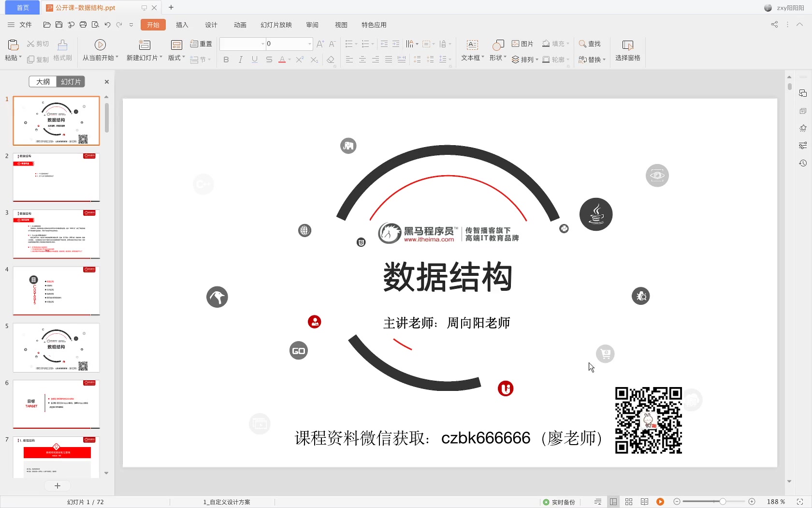Open version history from the right sidebar
This screenshot has width=812, height=508.
pyautogui.click(x=803, y=163)
